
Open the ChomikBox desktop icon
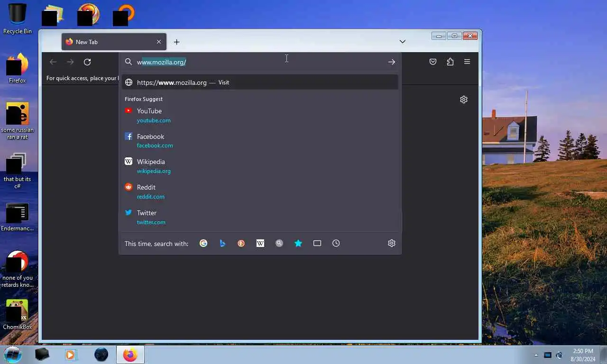click(x=18, y=315)
